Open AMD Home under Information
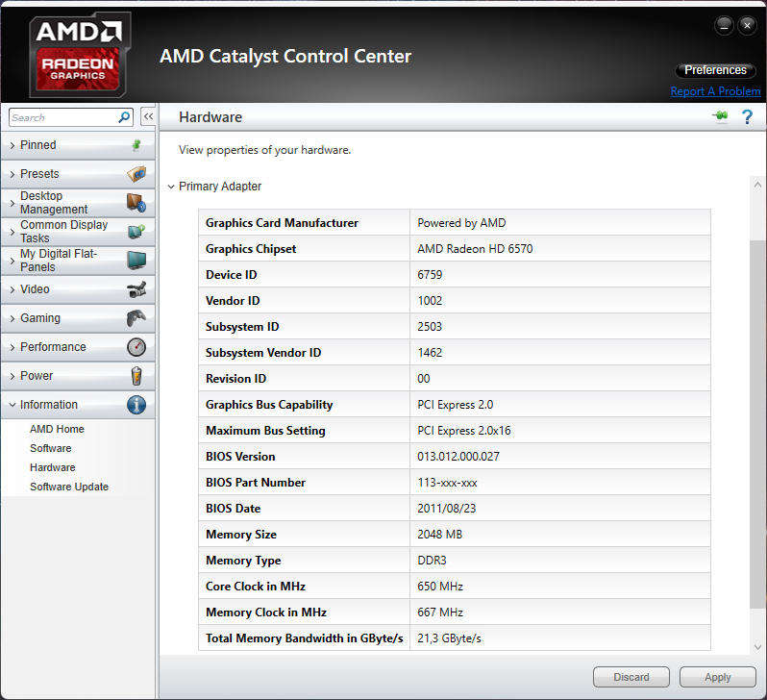The image size is (767, 700). tap(57, 429)
